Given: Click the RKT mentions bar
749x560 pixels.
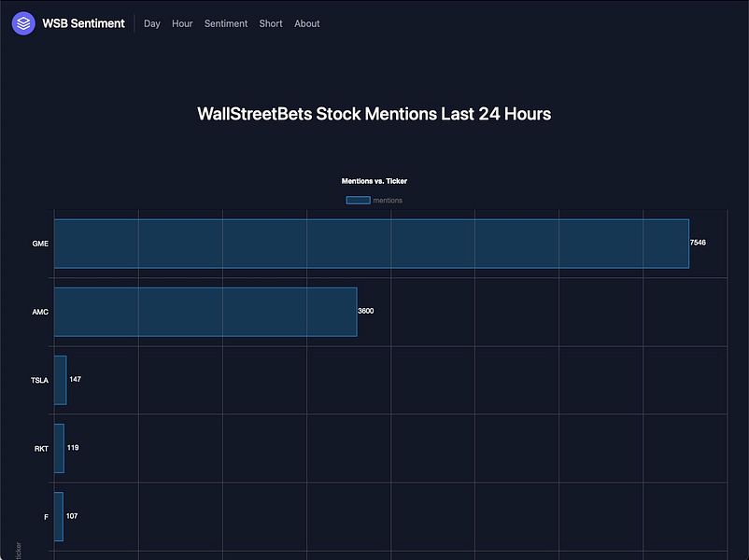Looking at the screenshot, I should coord(60,448).
